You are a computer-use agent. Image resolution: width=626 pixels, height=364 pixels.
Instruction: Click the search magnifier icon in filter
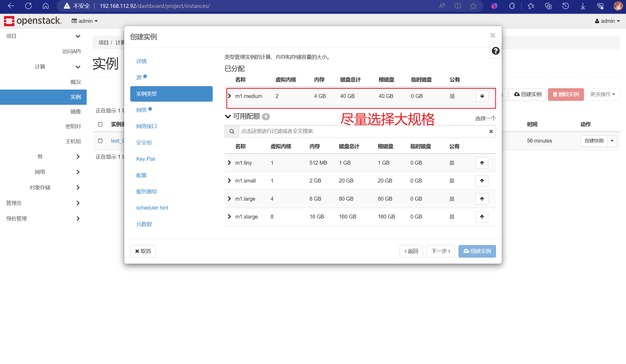232,131
